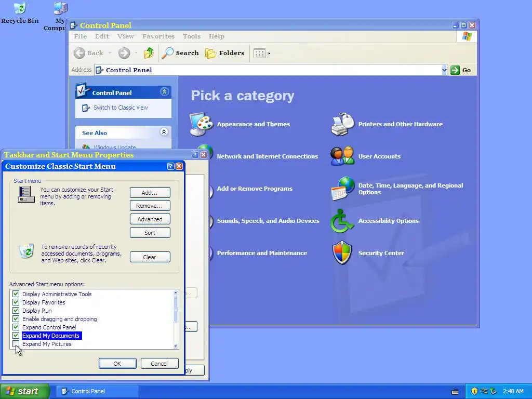532x399 pixels.
Task: Go up one folder level
Action: [x=149, y=53]
